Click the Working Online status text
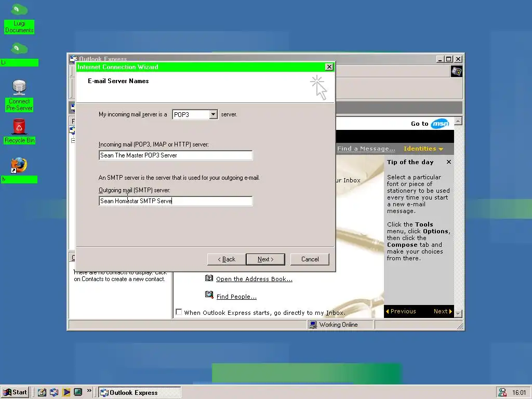532x399 pixels. [x=338, y=325]
